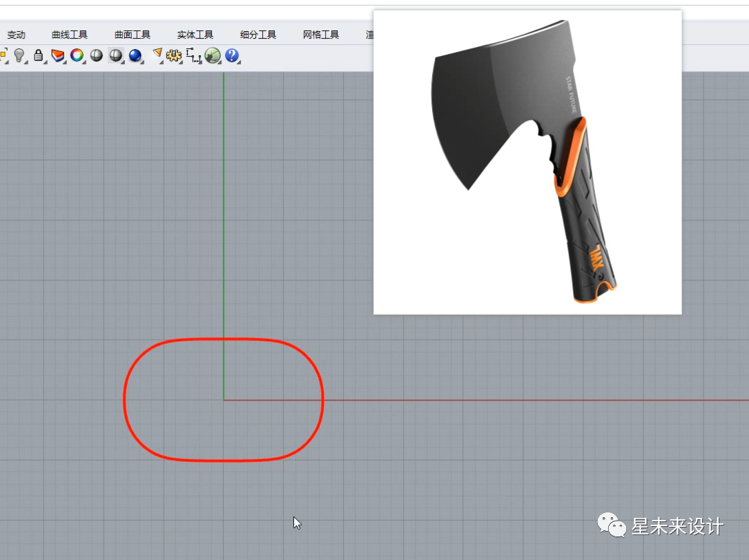Viewport: 749px width, 560px height.
Task: Switch to the 曲线工具 tab
Action: point(69,35)
